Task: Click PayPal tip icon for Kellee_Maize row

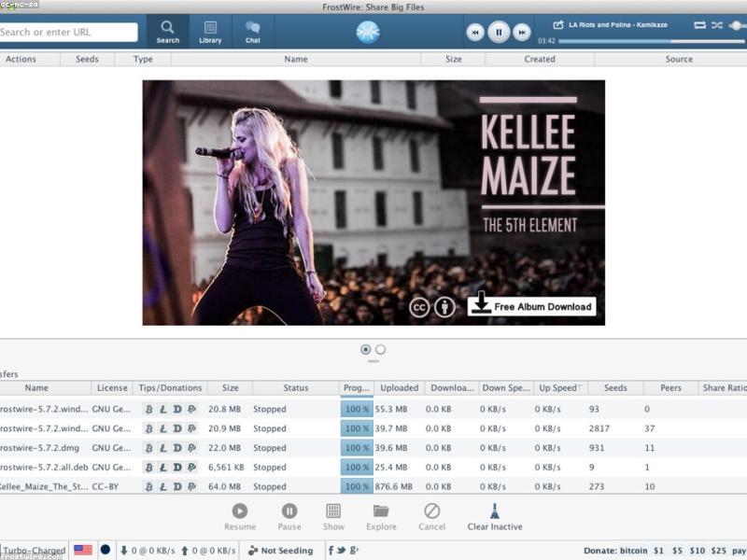Action: tap(191, 486)
